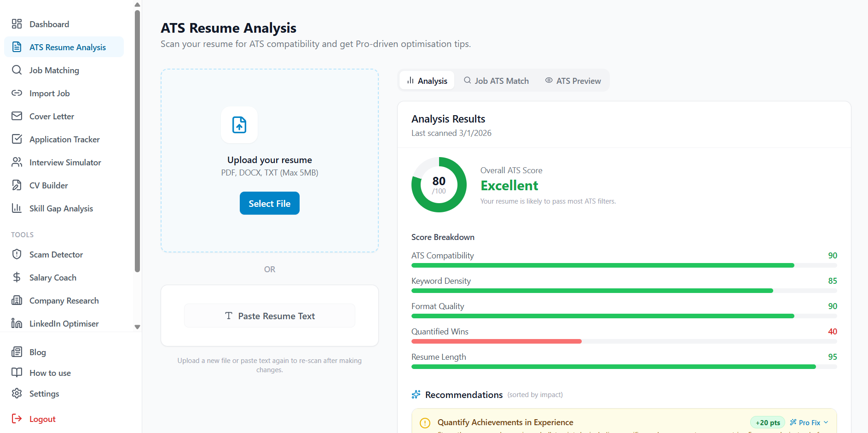Click the sidebar vertical scrollbar thumb
868x433 pixels.
137,141
